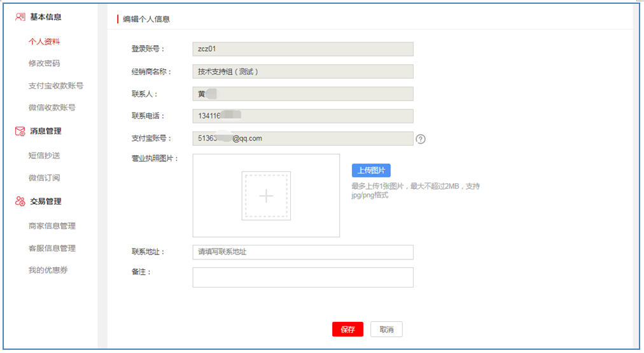The image size is (644, 353).
Task: Open 修改密码 in the sidebar
Action: coord(44,63)
